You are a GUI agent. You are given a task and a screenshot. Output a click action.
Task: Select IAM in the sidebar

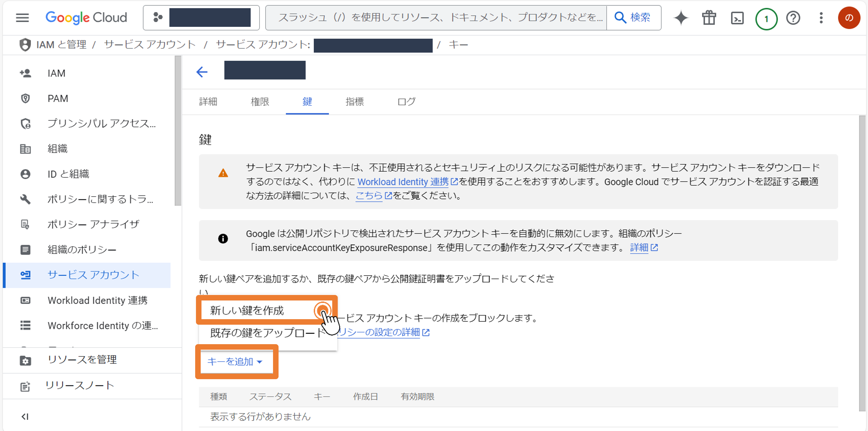[x=87, y=73]
